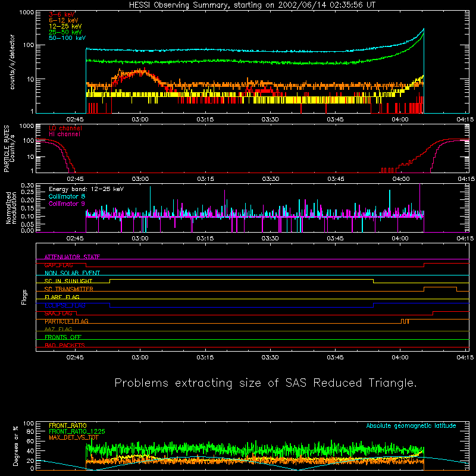Click the HESSI Observing Summary title text
Screen dimensions: 476x476
click(x=252, y=5)
